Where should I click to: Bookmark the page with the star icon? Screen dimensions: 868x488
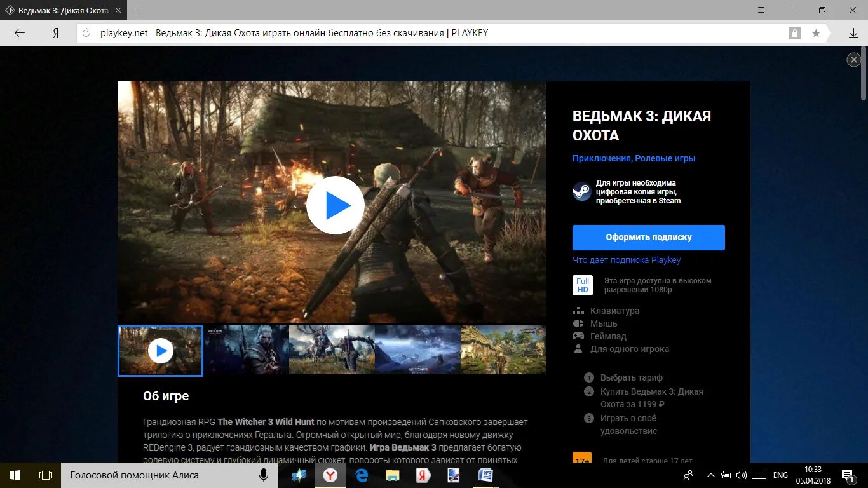(x=817, y=33)
